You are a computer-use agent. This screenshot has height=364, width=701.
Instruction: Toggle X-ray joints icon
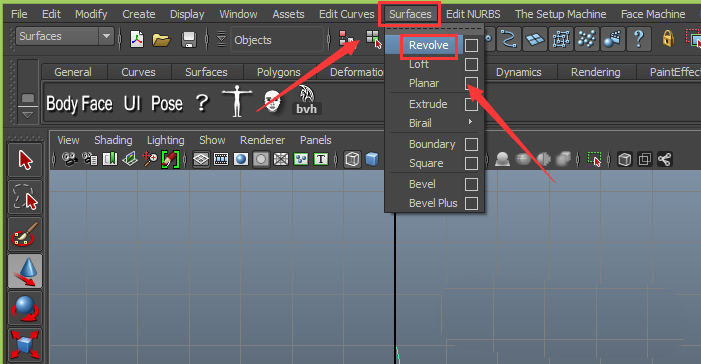[664, 159]
